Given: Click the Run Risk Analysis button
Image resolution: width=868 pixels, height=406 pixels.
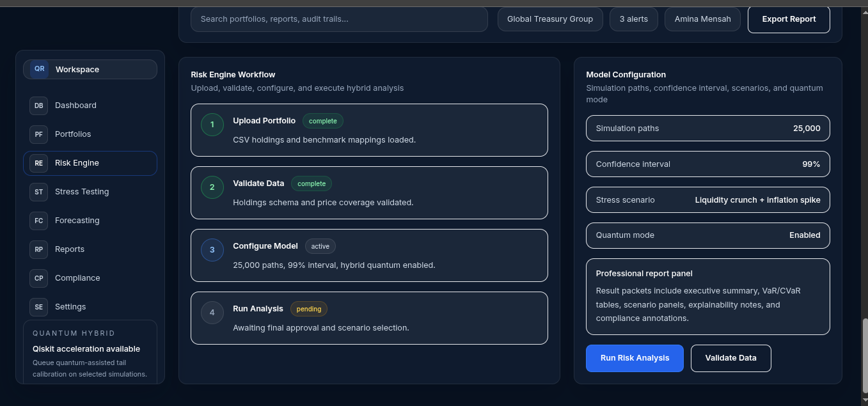Looking at the screenshot, I should coord(635,358).
